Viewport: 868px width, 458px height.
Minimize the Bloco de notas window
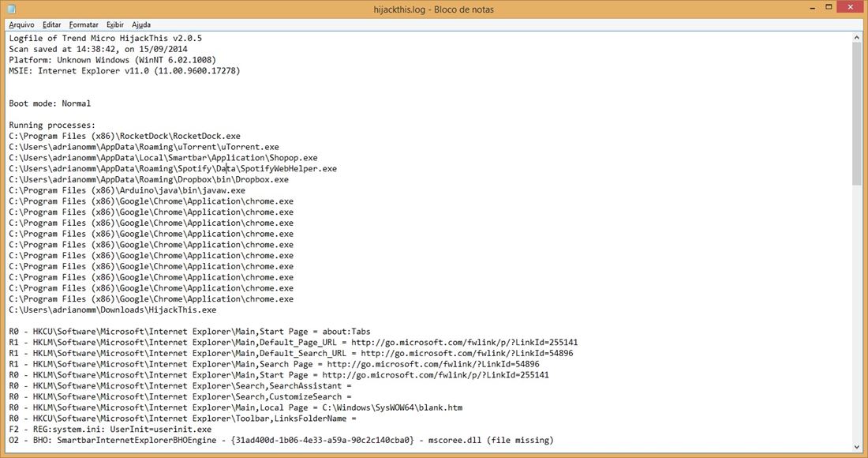[813, 8]
